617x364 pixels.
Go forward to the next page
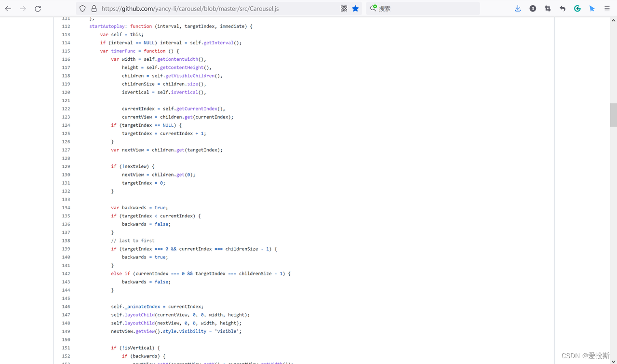pyautogui.click(x=23, y=9)
